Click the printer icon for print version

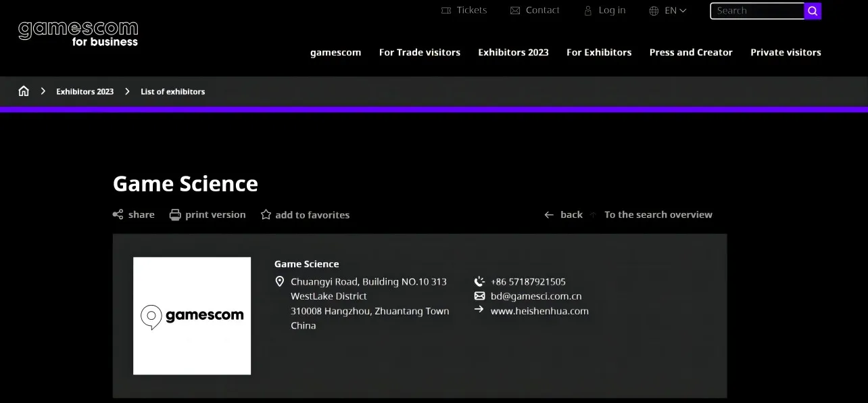175,214
